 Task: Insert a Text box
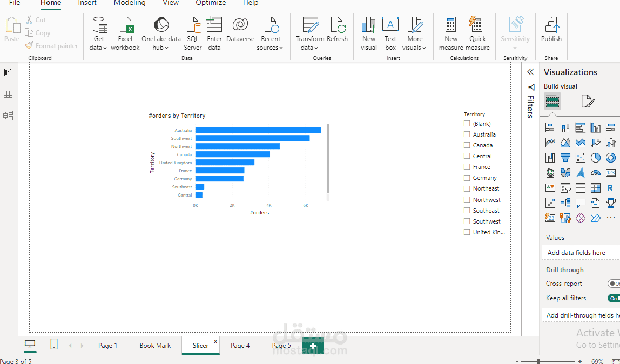pyautogui.click(x=390, y=33)
